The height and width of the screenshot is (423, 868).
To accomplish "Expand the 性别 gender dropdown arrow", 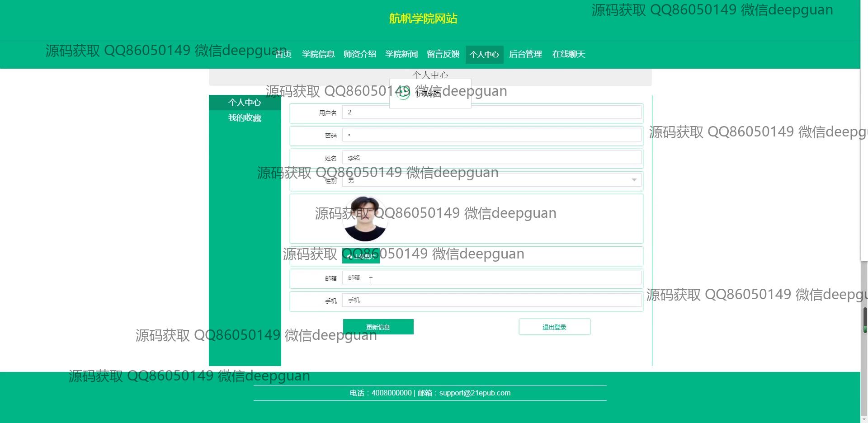I will tap(634, 180).
